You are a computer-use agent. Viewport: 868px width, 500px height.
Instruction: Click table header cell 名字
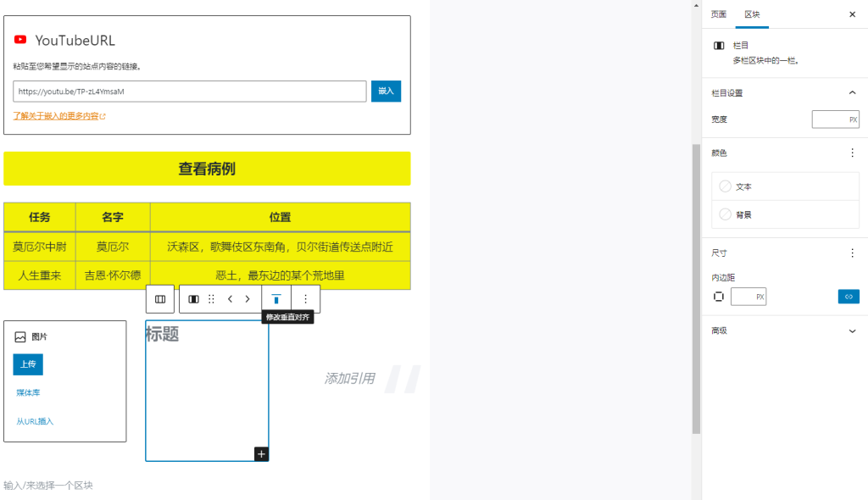click(x=113, y=217)
